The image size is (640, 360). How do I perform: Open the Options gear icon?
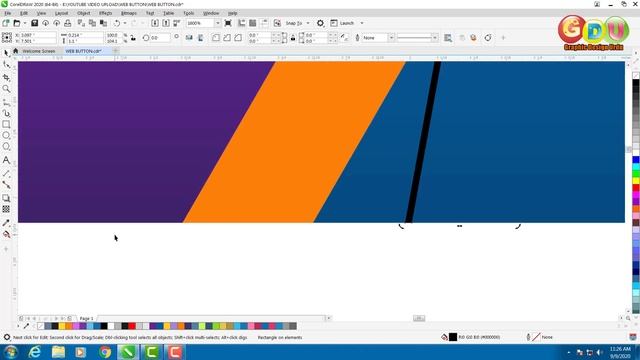click(x=320, y=23)
